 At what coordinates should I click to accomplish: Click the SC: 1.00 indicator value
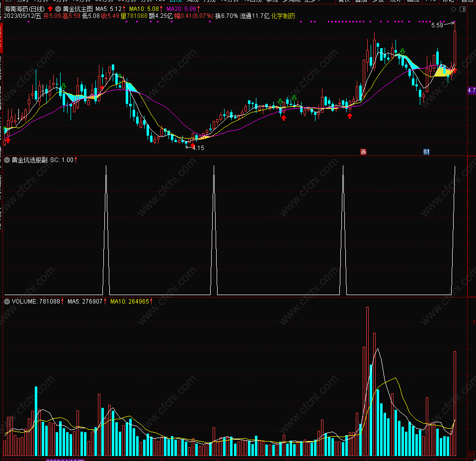click(x=62, y=160)
